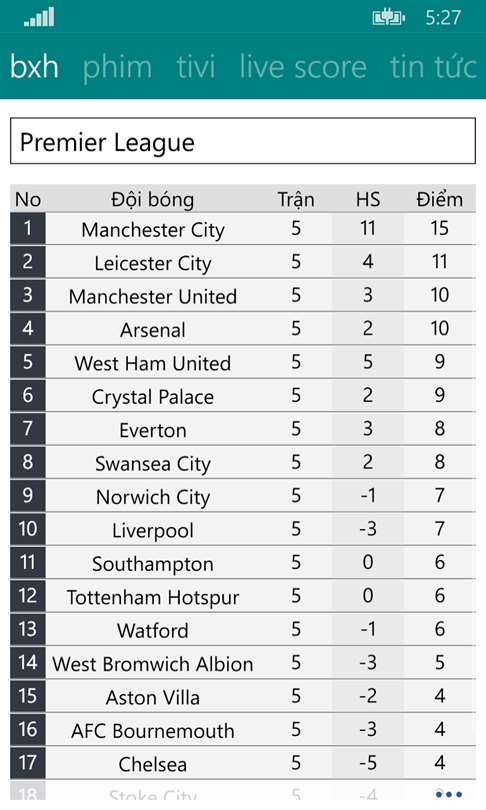486x810 pixels.
Task: Open the Premier League league selector
Action: (x=243, y=141)
